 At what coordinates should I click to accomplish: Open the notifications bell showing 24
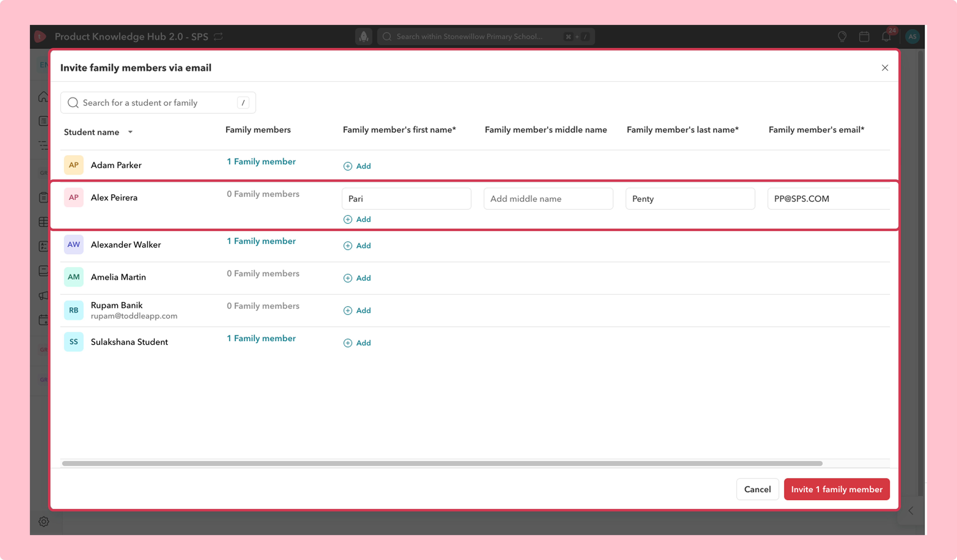[886, 36]
